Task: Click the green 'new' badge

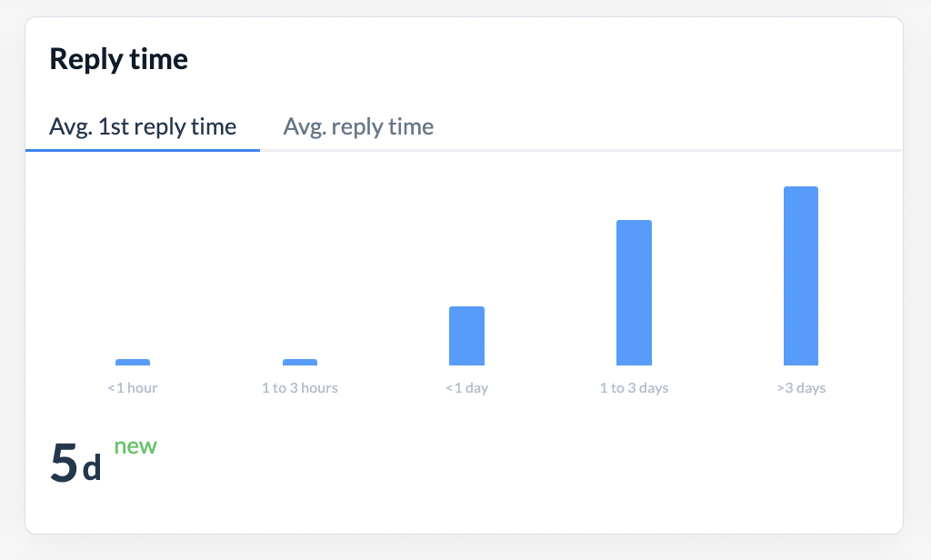Action: pos(135,446)
